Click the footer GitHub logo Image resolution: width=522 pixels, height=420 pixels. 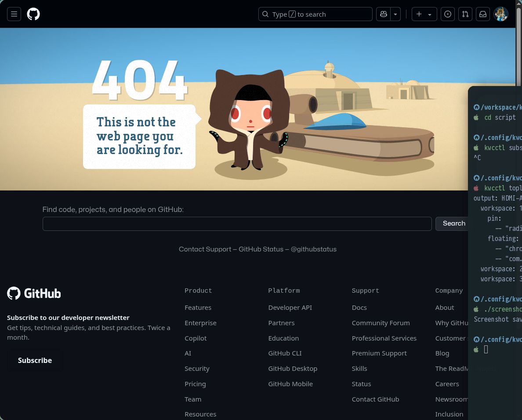coord(34,293)
